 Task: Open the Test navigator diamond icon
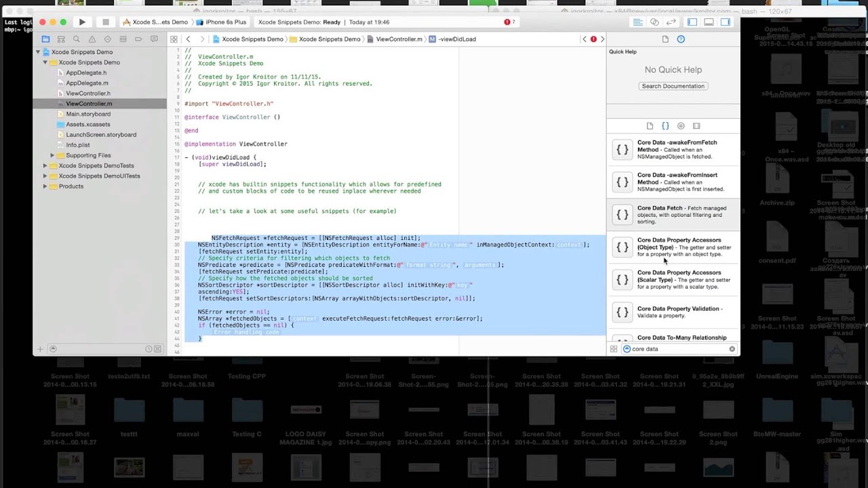coord(108,39)
